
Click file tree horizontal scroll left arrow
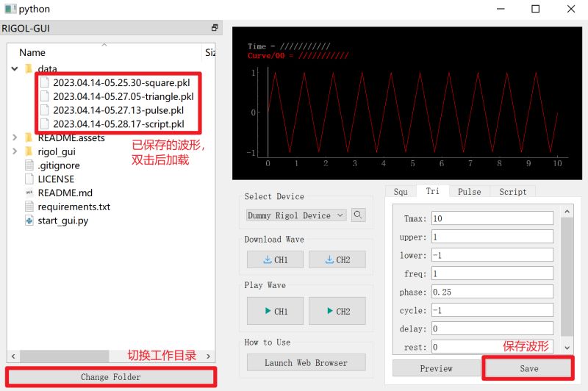coord(13,356)
